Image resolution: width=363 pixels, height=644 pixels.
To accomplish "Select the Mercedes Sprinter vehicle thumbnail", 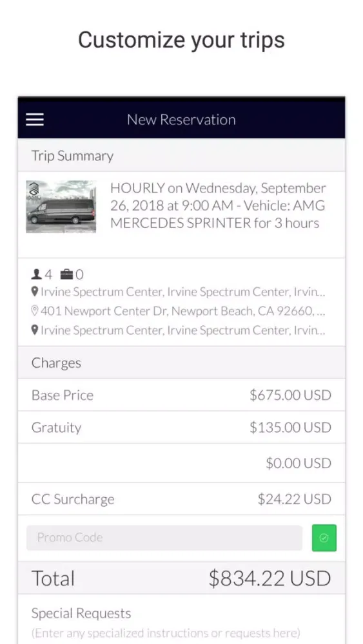I will pos(61,207).
